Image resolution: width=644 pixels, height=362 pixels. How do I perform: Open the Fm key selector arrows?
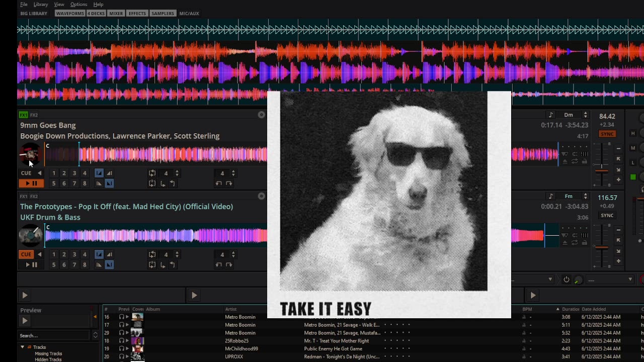[x=585, y=197]
